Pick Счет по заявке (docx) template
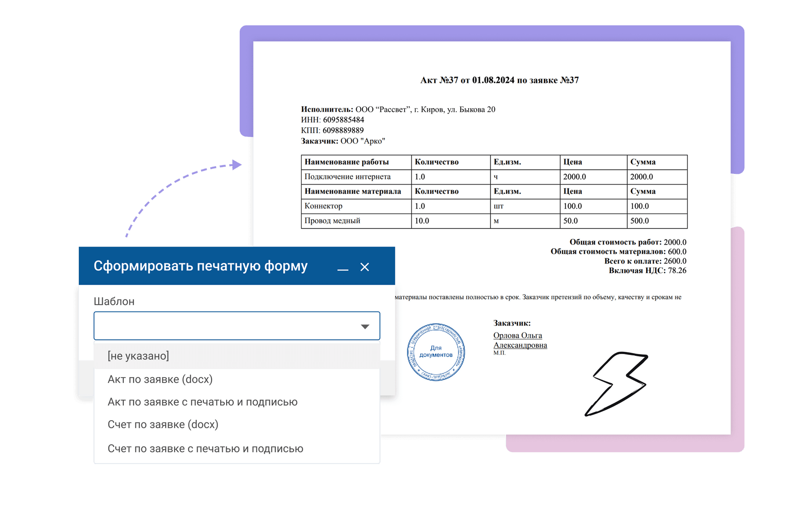 click(163, 425)
